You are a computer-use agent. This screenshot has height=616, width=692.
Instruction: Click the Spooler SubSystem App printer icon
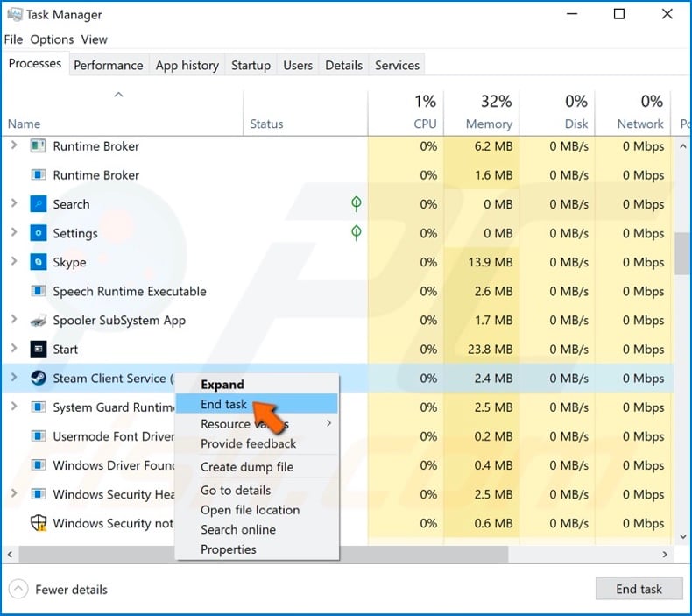39,320
